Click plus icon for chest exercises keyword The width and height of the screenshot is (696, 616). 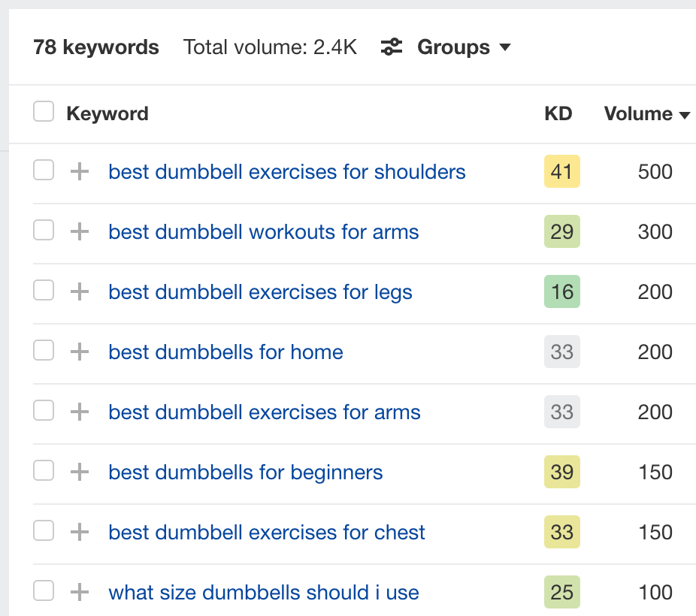[80, 532]
